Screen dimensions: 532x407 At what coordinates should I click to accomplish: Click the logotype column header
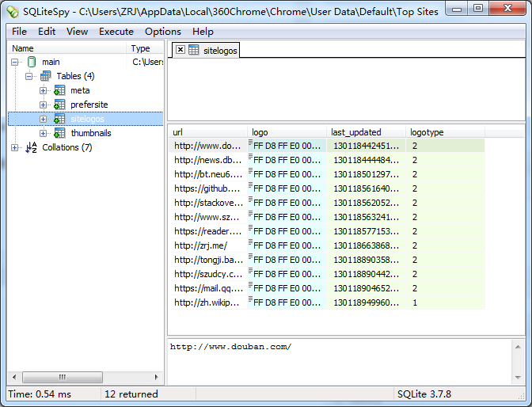click(427, 132)
